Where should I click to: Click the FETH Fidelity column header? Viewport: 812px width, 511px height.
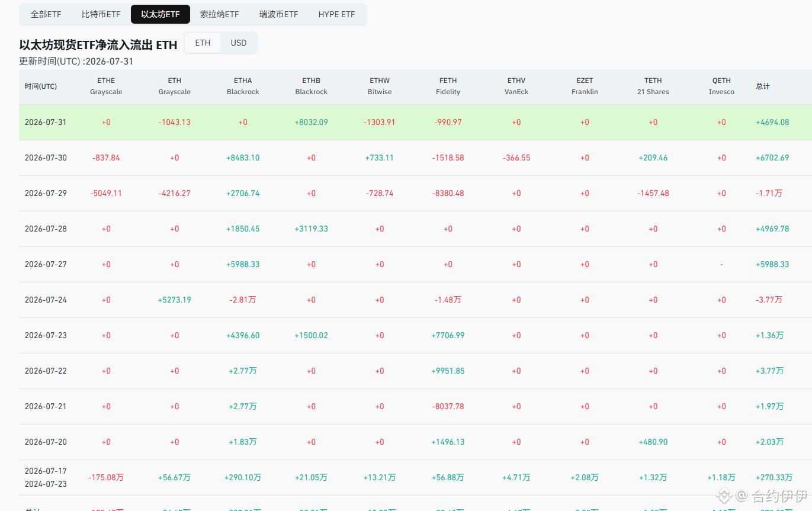[448, 86]
